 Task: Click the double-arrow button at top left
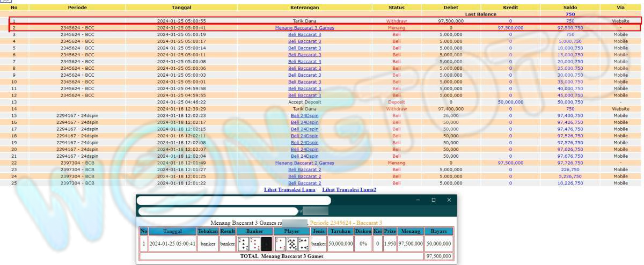[x=5, y=2]
